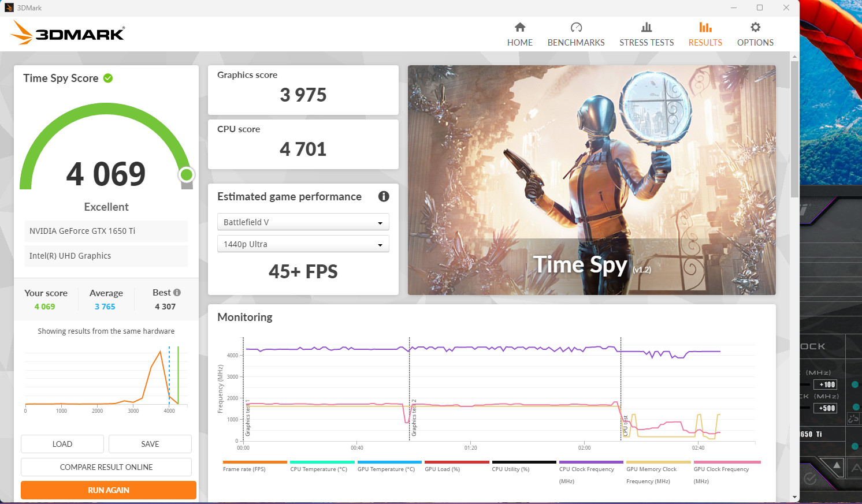The height and width of the screenshot is (504, 862).
Task: Expand the 1440p Ultra preset dropdown
Action: tap(303, 244)
